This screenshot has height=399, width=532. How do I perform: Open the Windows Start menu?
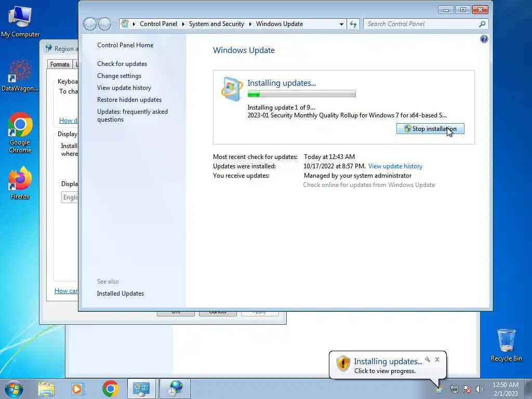click(x=14, y=389)
